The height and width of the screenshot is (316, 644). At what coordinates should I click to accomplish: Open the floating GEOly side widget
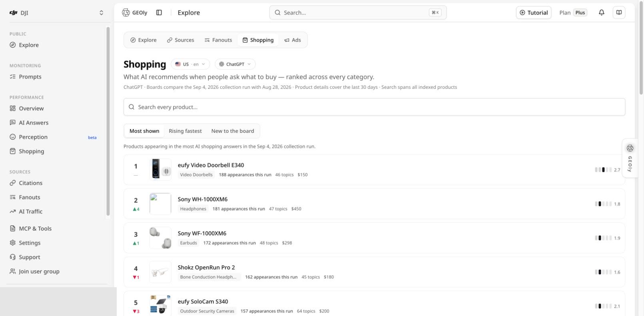tap(630, 158)
